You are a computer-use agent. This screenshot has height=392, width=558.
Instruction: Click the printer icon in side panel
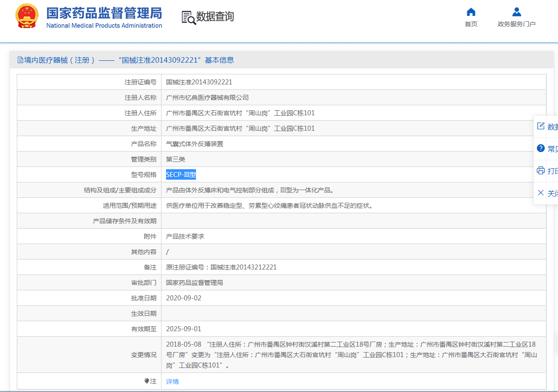click(x=540, y=171)
